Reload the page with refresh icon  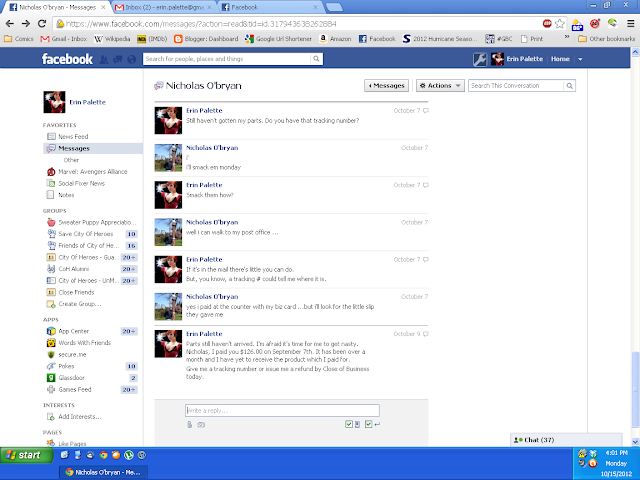[x=42, y=24]
